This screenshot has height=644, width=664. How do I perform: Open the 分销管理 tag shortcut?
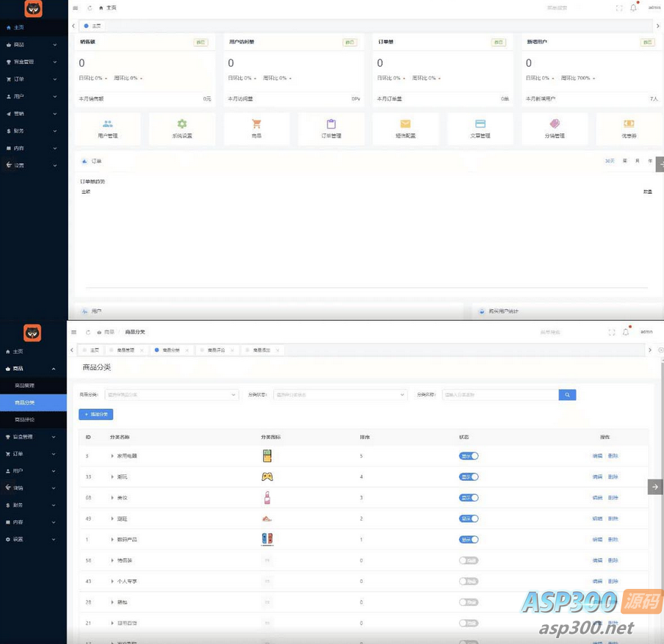(x=555, y=128)
